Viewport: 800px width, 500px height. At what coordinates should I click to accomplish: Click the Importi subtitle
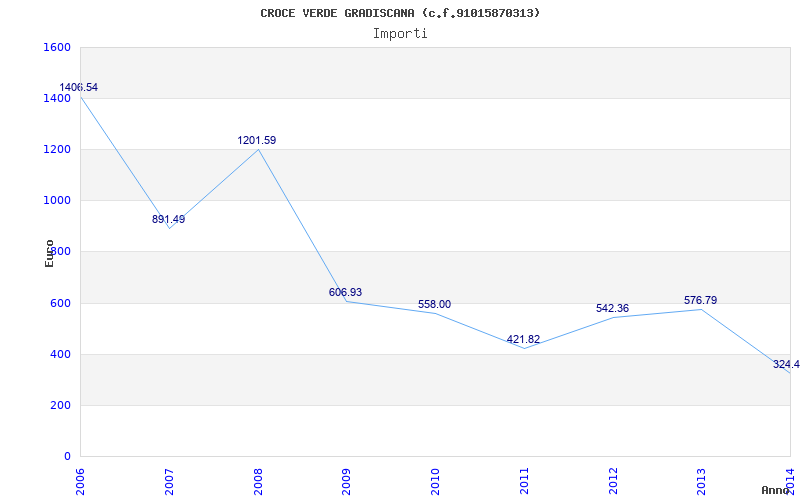pyautogui.click(x=400, y=34)
